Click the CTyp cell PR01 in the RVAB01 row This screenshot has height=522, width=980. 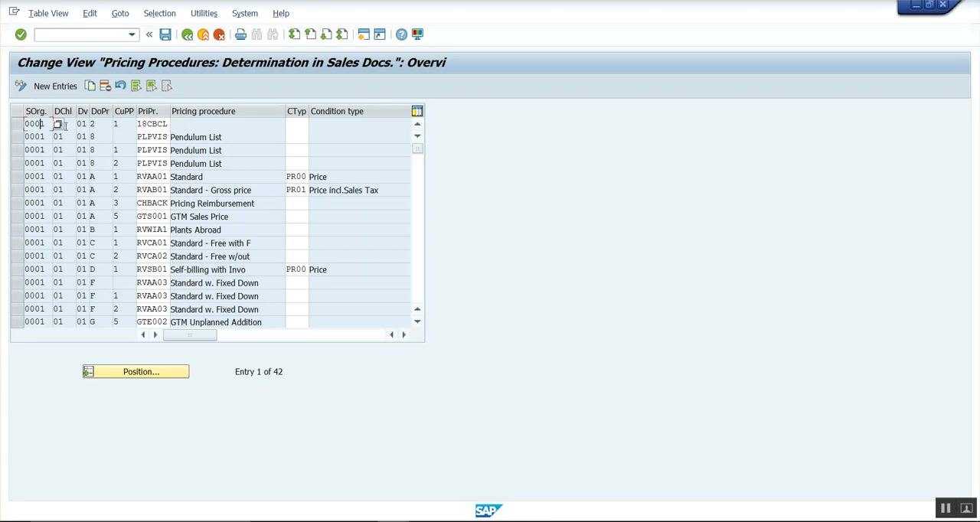click(x=296, y=190)
